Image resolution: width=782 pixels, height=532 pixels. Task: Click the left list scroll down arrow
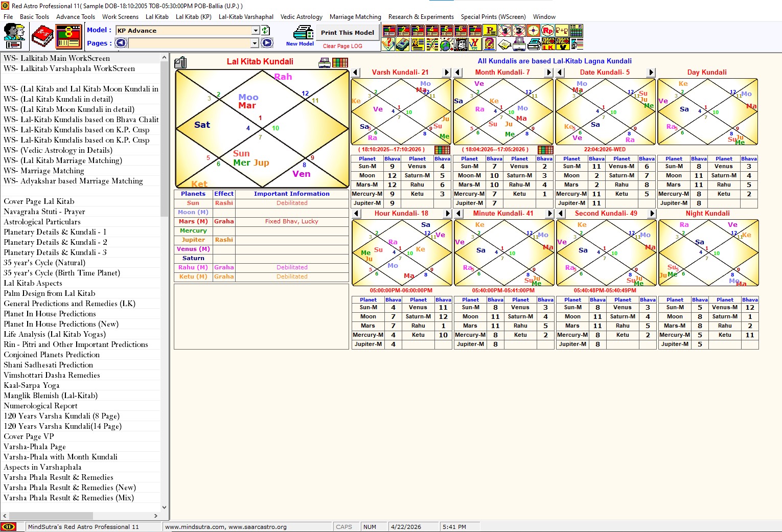coord(165,507)
